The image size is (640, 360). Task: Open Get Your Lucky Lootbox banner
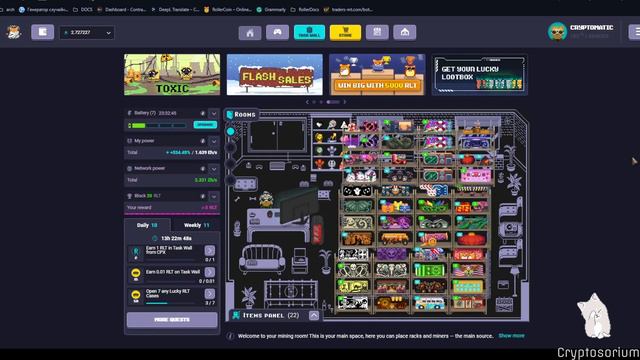480,75
